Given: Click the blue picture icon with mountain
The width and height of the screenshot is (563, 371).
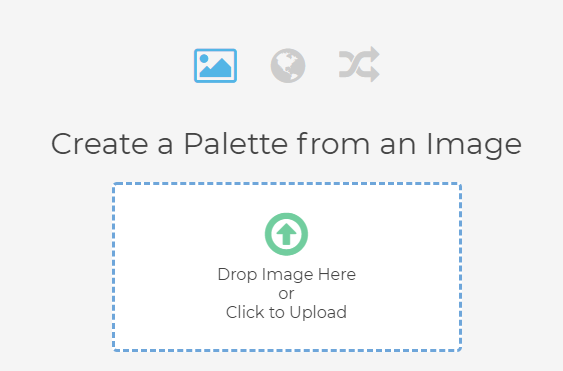Looking at the screenshot, I should tap(215, 66).
